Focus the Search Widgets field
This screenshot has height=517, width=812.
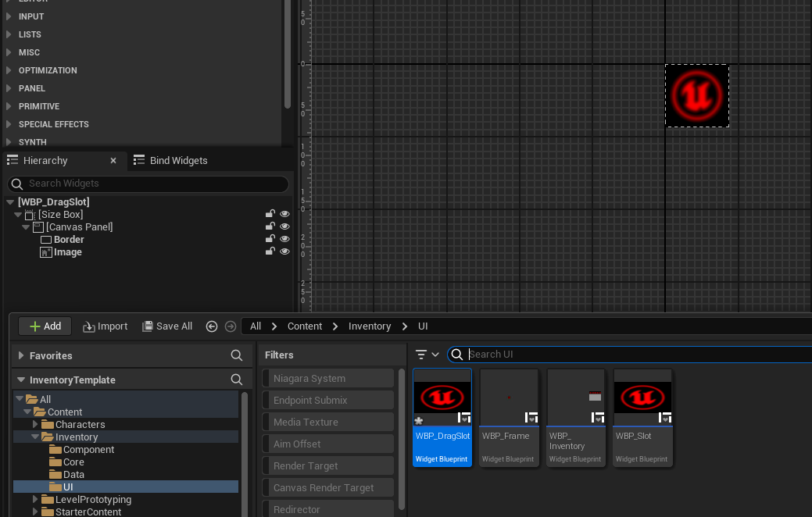pos(148,184)
